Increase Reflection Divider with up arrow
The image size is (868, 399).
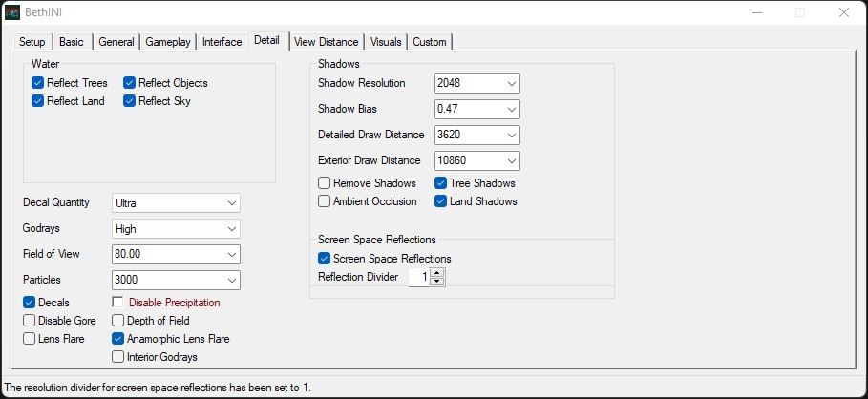tap(437, 272)
